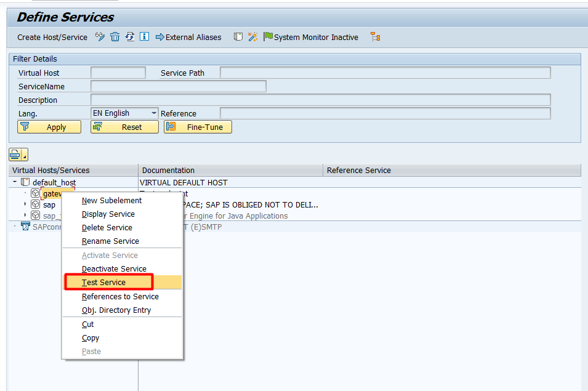Click the information 'i' toolbar icon
Image resolution: width=588 pixels, height=391 pixels.
click(145, 37)
